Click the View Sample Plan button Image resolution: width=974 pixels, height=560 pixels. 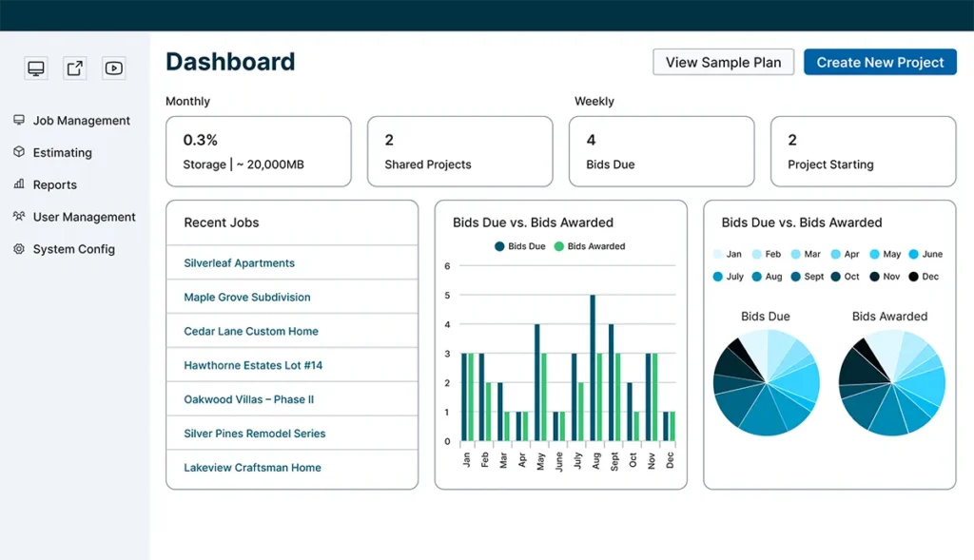[x=723, y=62]
